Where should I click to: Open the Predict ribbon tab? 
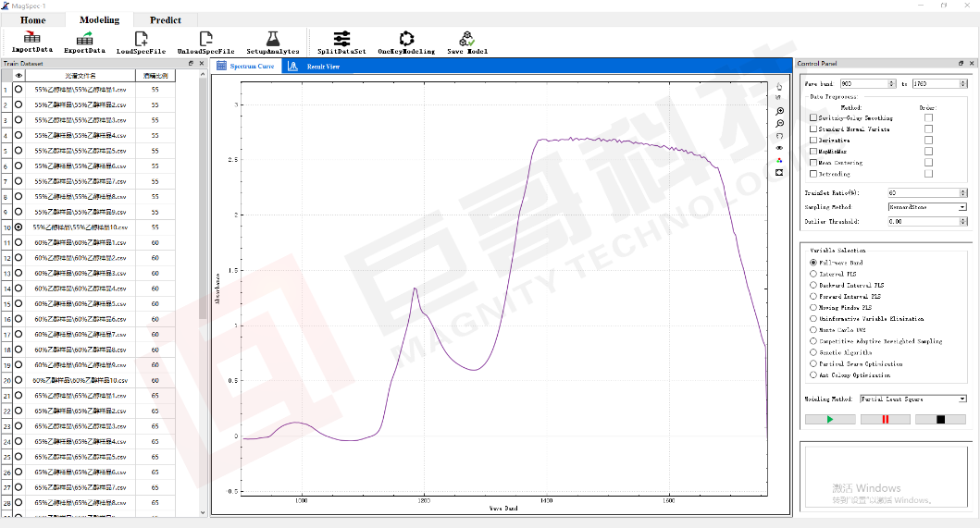pos(166,20)
